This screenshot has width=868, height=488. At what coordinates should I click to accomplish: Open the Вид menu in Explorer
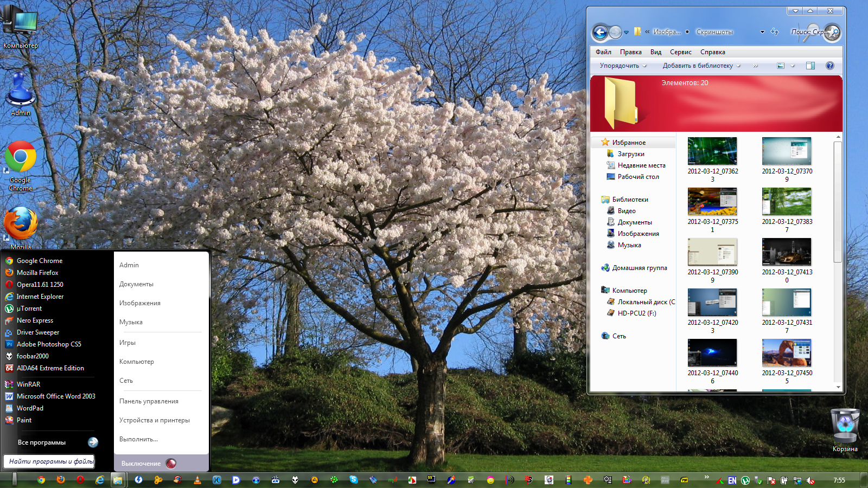click(655, 52)
